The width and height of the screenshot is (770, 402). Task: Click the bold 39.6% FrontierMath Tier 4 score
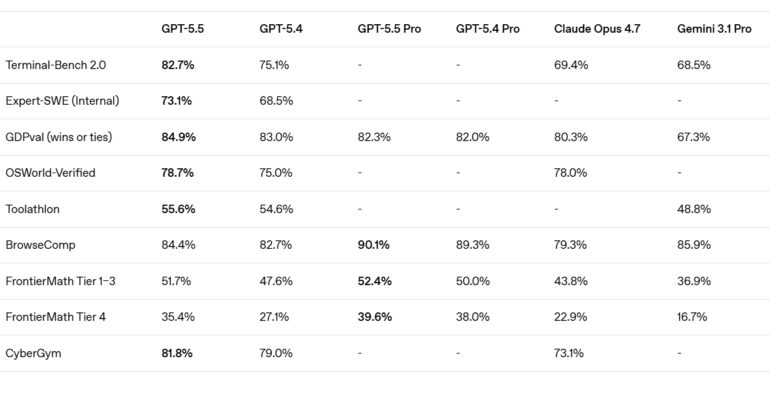pos(374,317)
